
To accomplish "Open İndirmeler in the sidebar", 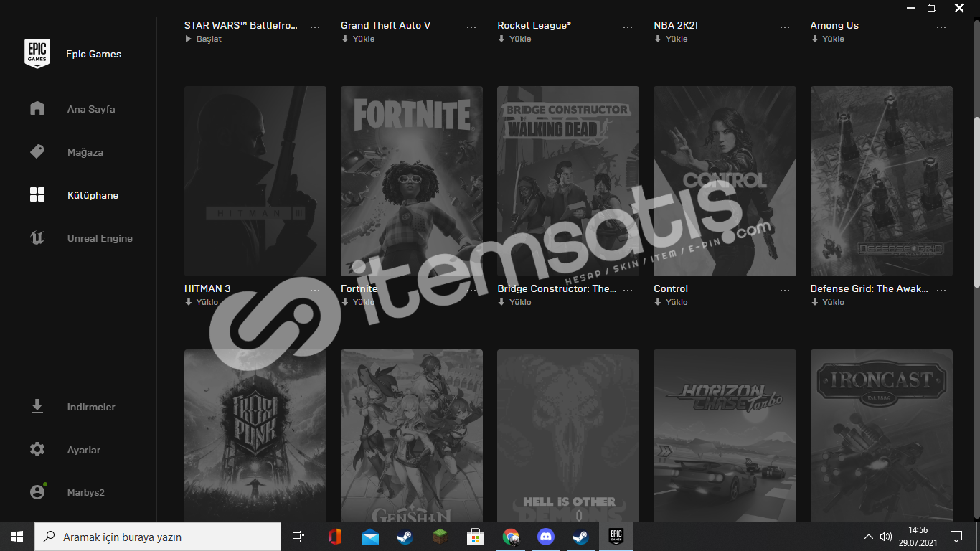I will coord(91,407).
